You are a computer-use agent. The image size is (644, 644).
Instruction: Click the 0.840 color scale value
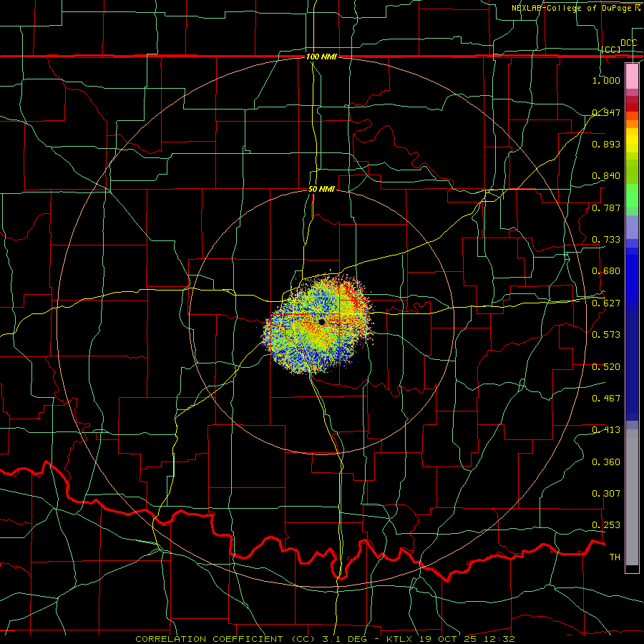coord(606,176)
